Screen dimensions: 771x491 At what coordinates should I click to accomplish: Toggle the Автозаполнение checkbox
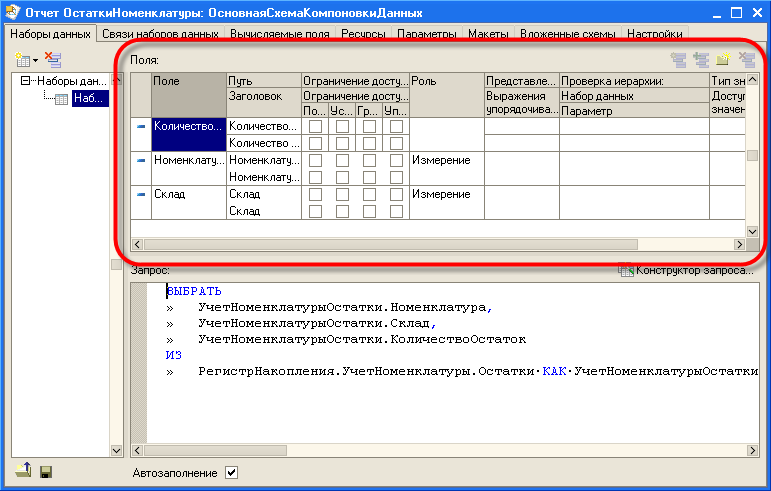coord(232,472)
